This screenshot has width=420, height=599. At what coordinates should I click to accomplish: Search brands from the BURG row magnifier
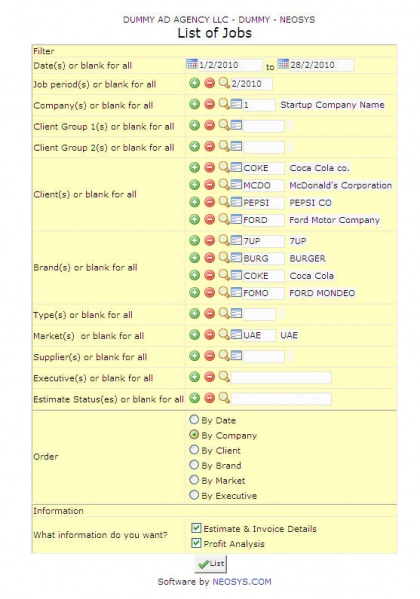pyautogui.click(x=224, y=257)
